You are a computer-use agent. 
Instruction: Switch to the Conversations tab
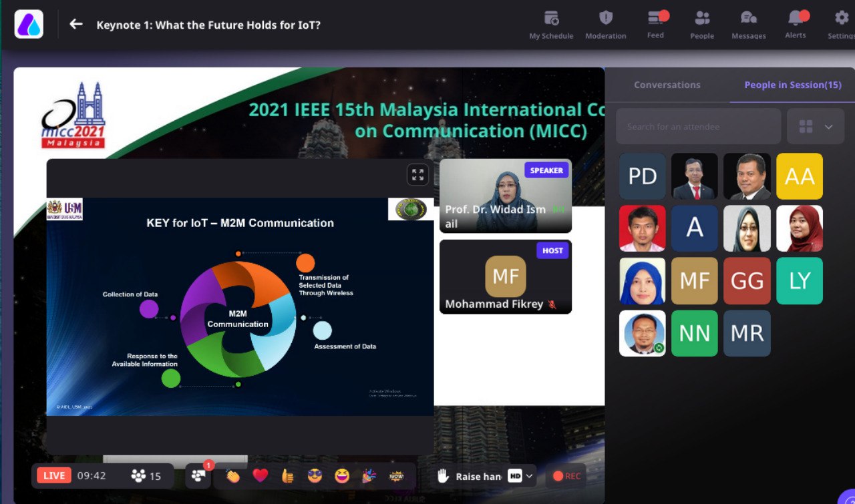pyautogui.click(x=667, y=85)
